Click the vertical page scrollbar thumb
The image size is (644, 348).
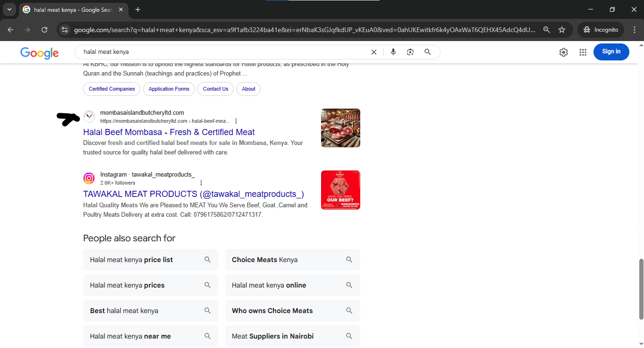(641, 289)
